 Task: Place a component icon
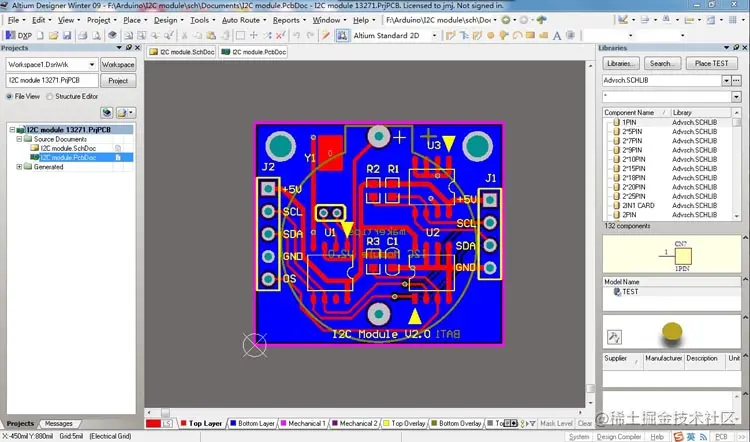pos(570,35)
